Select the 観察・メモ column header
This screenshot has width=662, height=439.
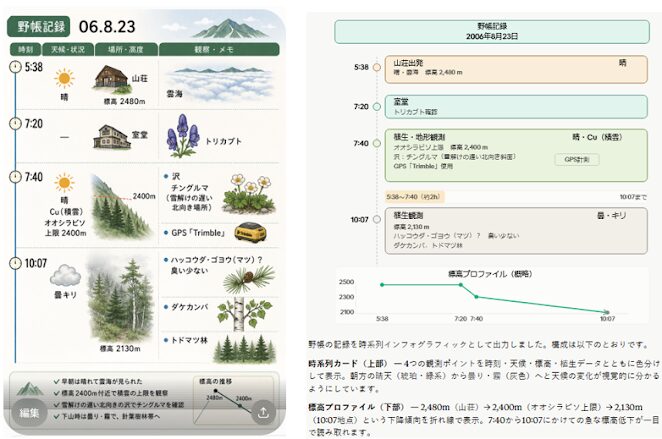click(x=219, y=49)
